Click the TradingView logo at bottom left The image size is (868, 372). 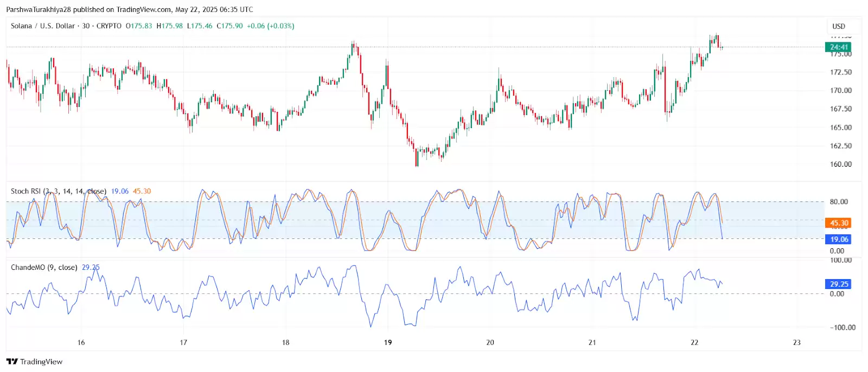click(34, 362)
